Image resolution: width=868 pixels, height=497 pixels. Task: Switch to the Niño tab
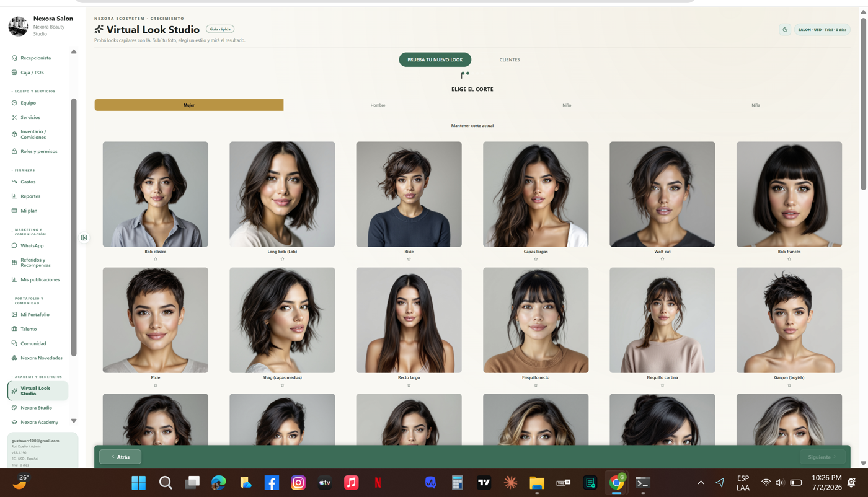click(567, 105)
